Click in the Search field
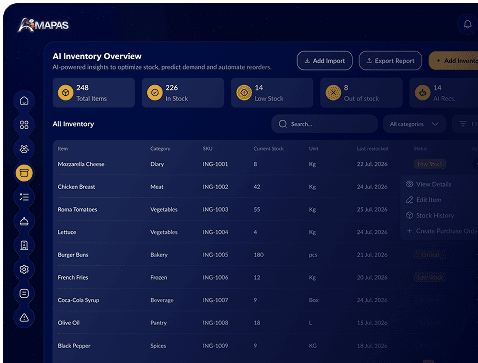This screenshot has height=363, width=478. pyautogui.click(x=325, y=124)
